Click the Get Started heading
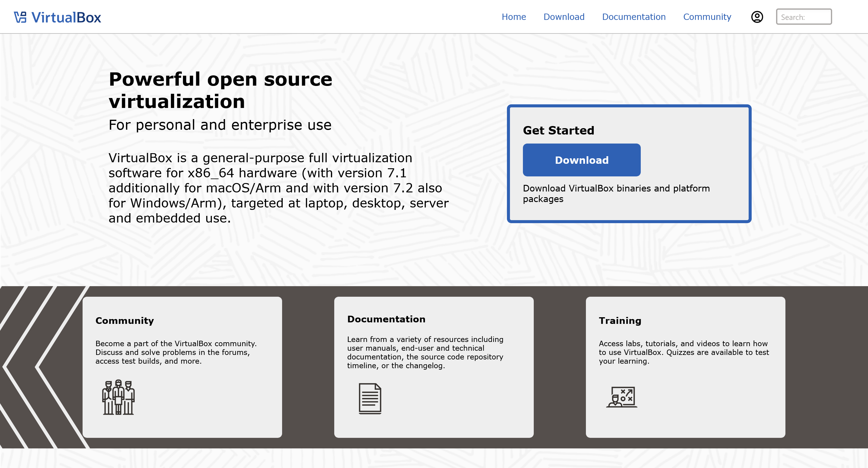This screenshot has height=468, width=868. click(558, 130)
